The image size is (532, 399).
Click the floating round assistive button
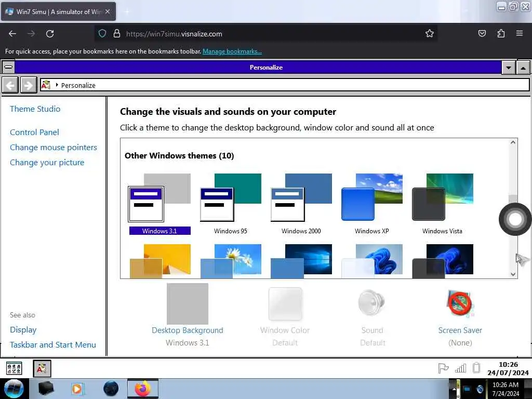[515, 219]
